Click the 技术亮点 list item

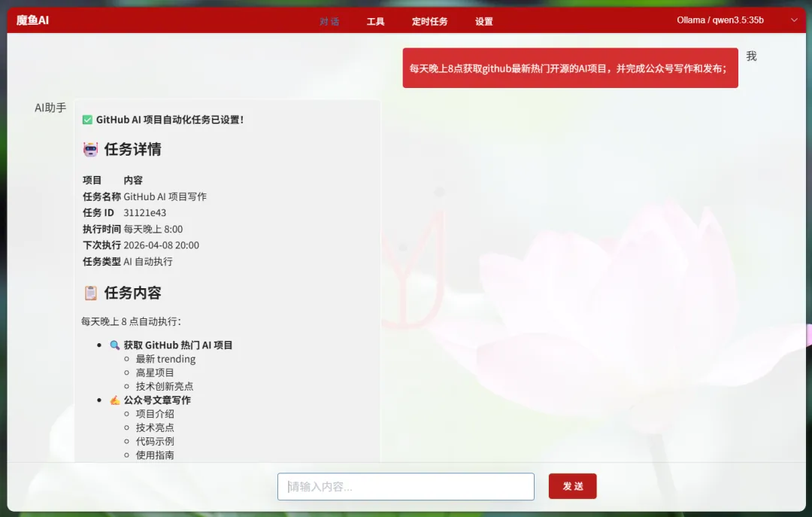coord(155,427)
